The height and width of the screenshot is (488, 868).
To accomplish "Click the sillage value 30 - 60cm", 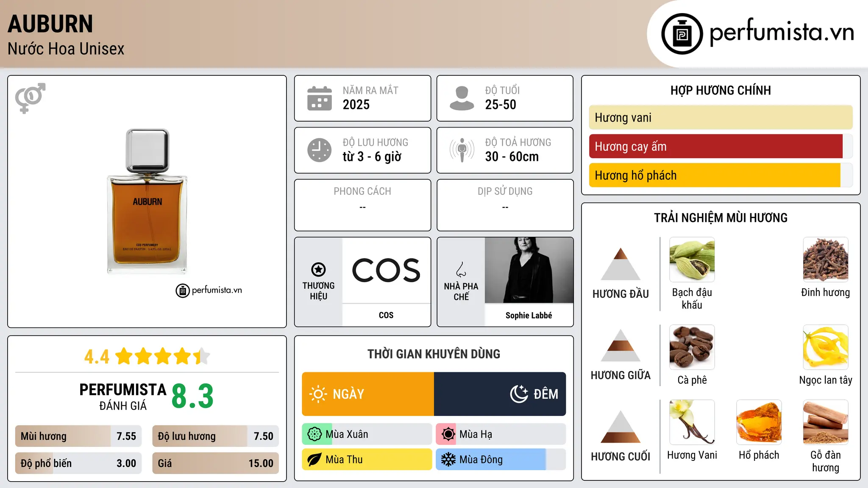I will pos(512,157).
